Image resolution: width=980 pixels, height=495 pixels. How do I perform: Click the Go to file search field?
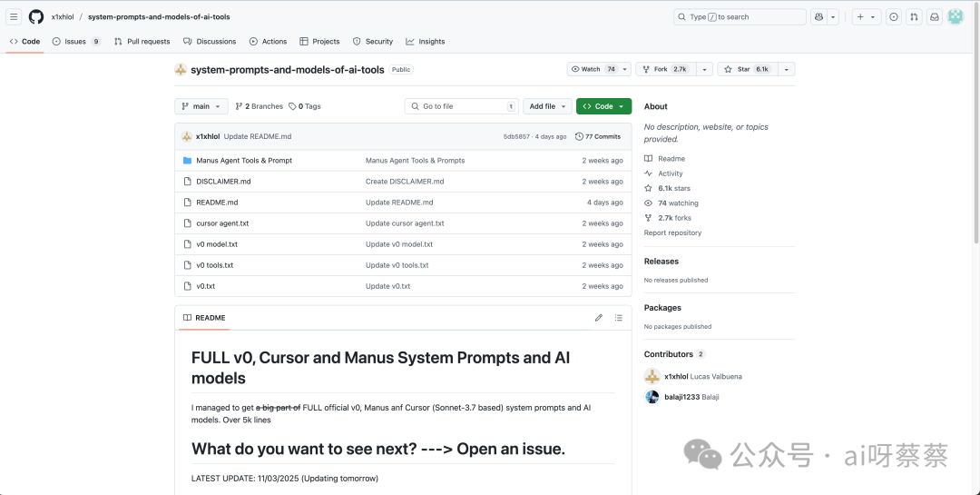tap(462, 106)
